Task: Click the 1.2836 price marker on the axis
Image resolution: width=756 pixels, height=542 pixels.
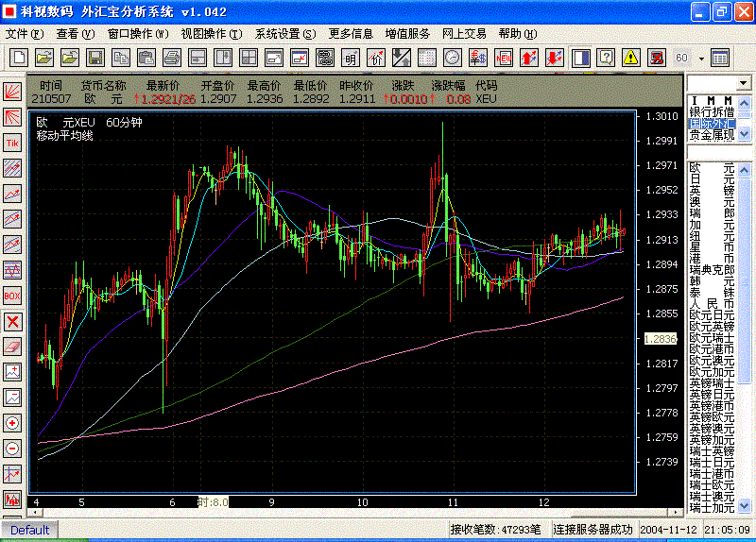Action: tap(661, 339)
